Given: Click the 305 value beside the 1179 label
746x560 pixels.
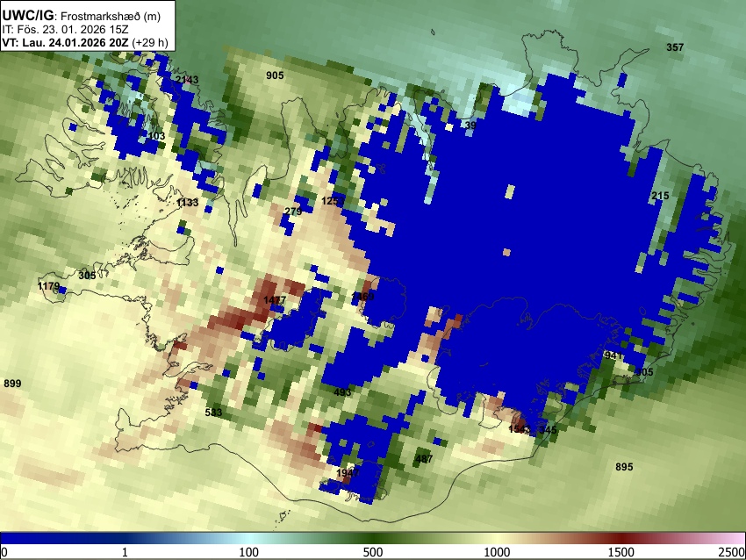Looking at the screenshot, I should 87,276.
